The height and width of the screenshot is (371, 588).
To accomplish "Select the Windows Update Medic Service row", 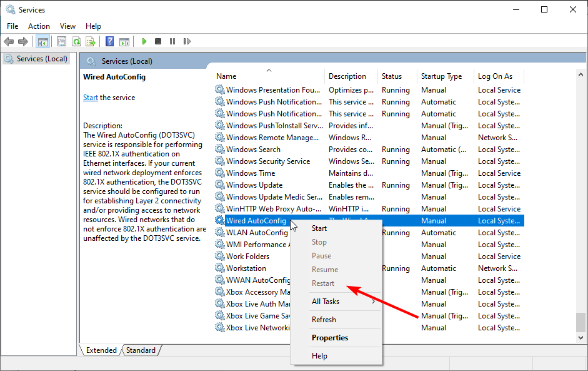I will coord(369,197).
